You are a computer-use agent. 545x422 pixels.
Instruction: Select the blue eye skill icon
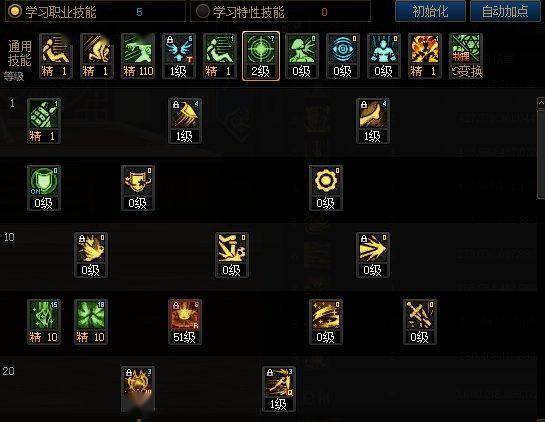(343, 56)
